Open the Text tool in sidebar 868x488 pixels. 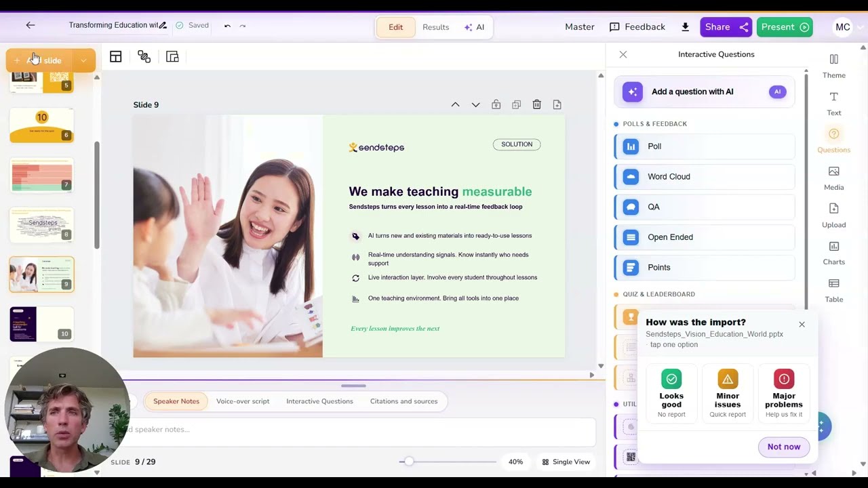click(x=833, y=104)
